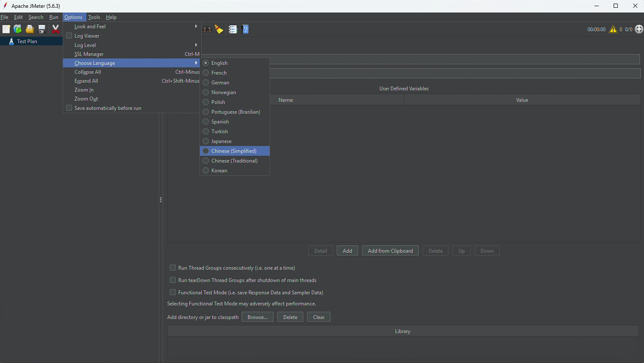
Task: Click the yellow warning triangle log icon
Action: point(613,29)
